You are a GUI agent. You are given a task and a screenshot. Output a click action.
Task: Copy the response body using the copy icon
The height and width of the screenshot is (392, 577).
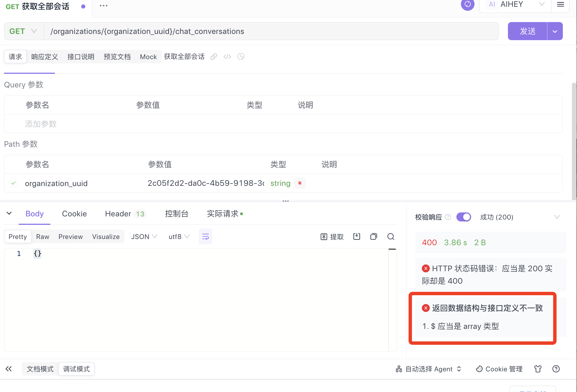click(373, 236)
